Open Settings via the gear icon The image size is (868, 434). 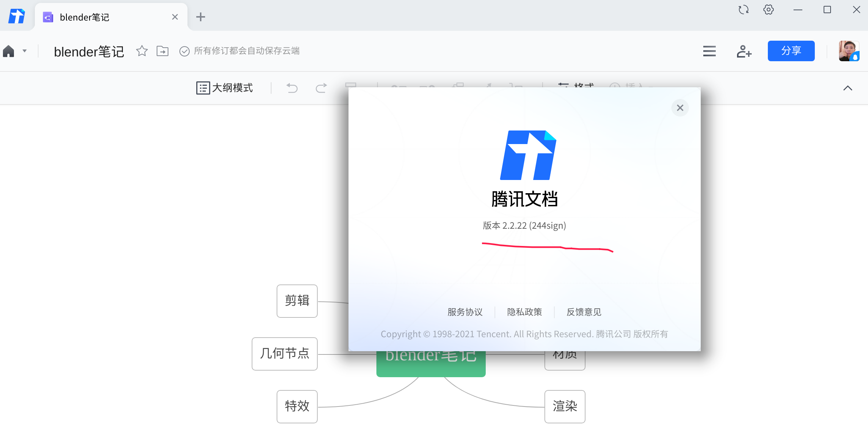click(768, 10)
